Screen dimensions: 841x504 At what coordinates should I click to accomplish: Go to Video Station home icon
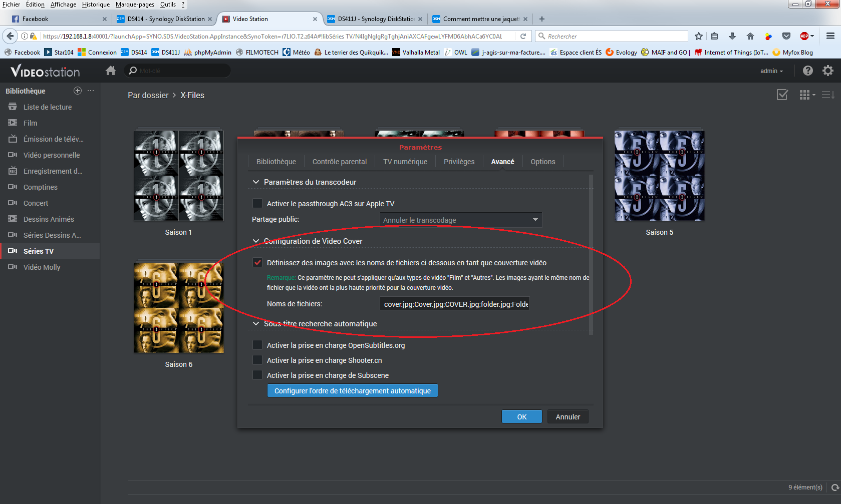(x=111, y=71)
